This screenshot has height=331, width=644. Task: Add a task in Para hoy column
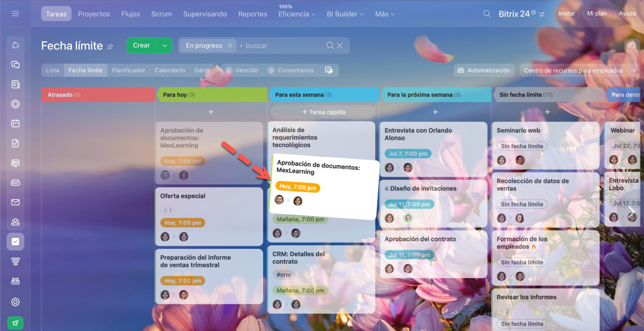click(211, 112)
